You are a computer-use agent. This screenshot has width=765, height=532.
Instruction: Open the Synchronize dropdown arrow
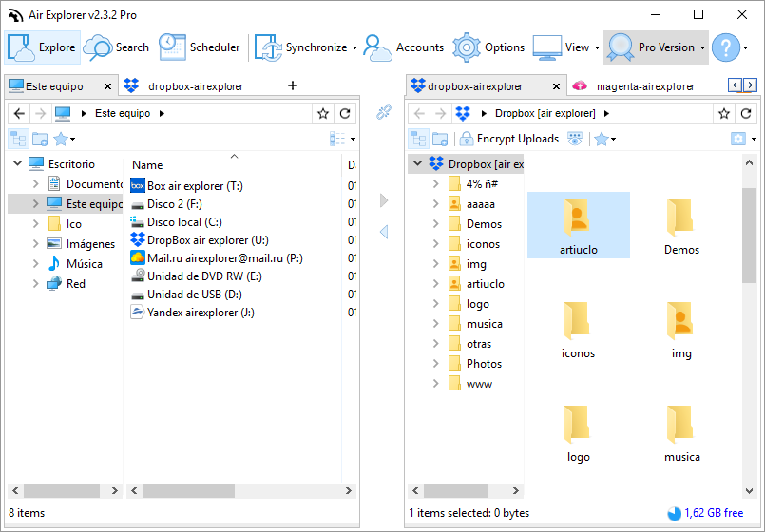(x=354, y=47)
